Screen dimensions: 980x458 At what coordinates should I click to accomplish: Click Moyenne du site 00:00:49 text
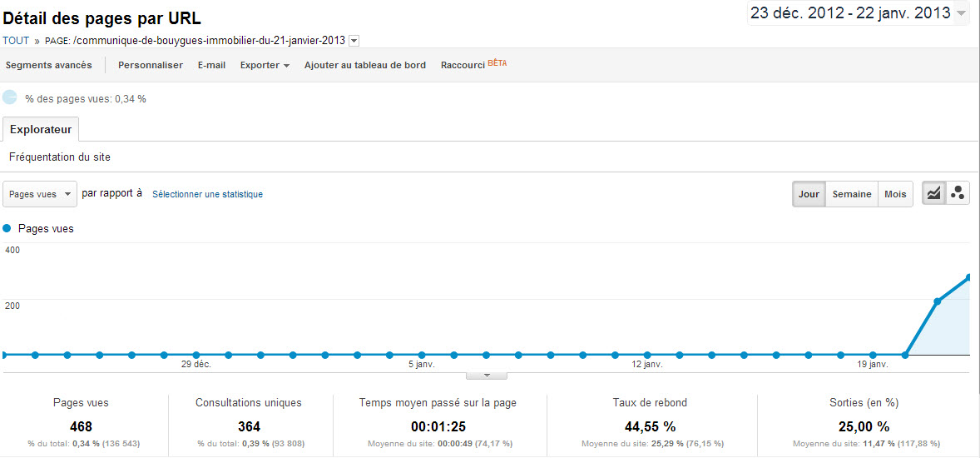[438, 444]
